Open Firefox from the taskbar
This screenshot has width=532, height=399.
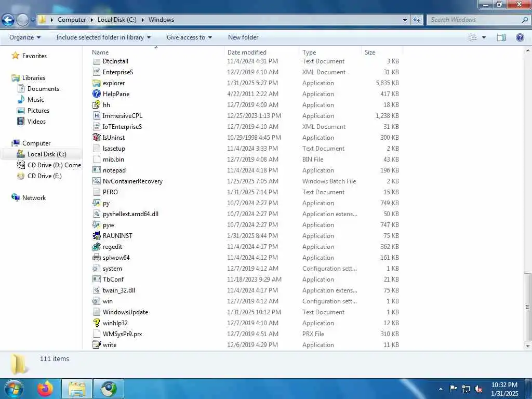pyautogui.click(x=46, y=389)
